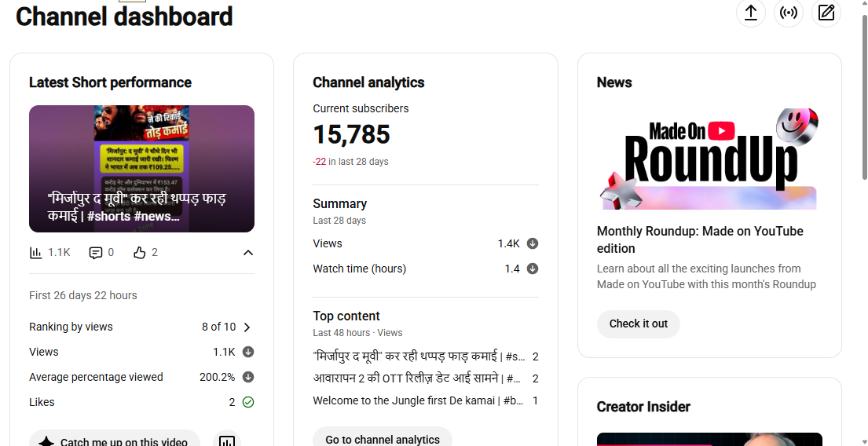868x446 pixels.
Task: Click the Creator Insider heading
Action: click(643, 407)
